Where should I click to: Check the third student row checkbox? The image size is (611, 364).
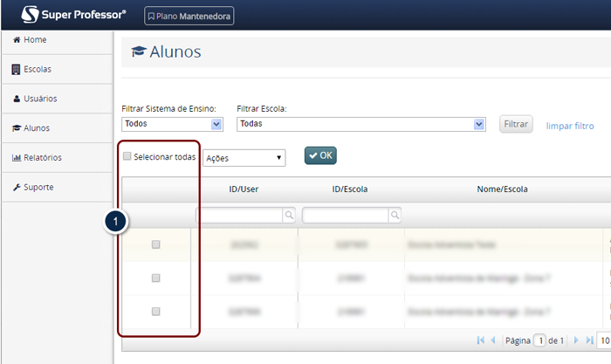156,312
